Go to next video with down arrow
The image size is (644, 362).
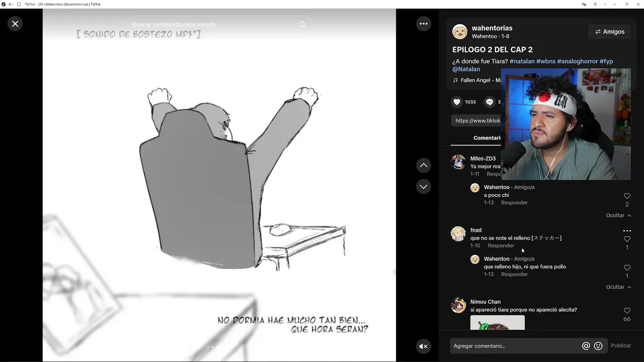[x=424, y=187]
